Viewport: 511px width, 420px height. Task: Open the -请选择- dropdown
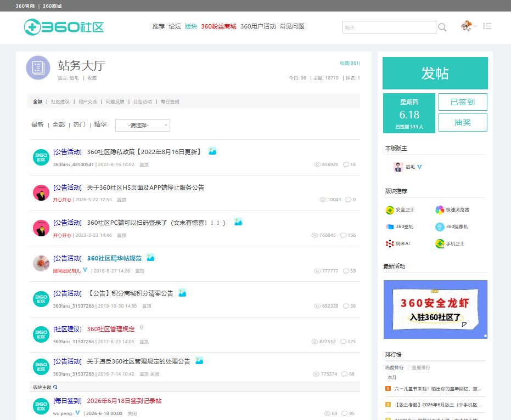tap(142, 126)
